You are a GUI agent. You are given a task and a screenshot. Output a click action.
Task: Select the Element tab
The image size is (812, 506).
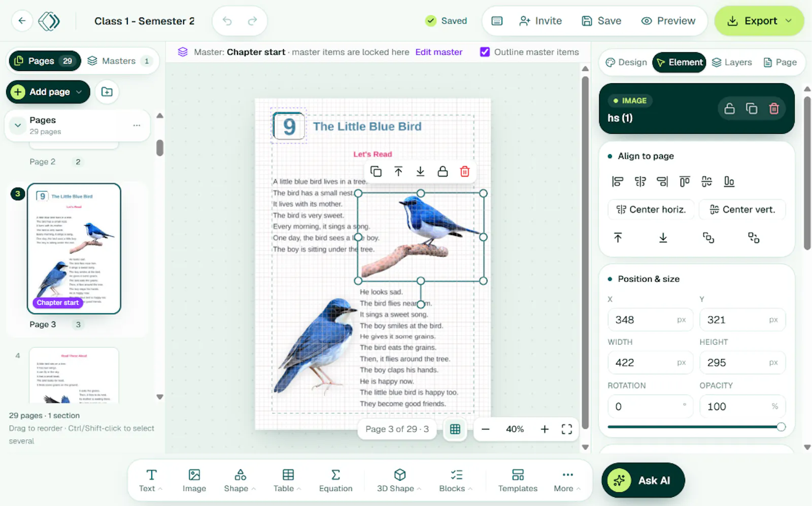pos(679,62)
